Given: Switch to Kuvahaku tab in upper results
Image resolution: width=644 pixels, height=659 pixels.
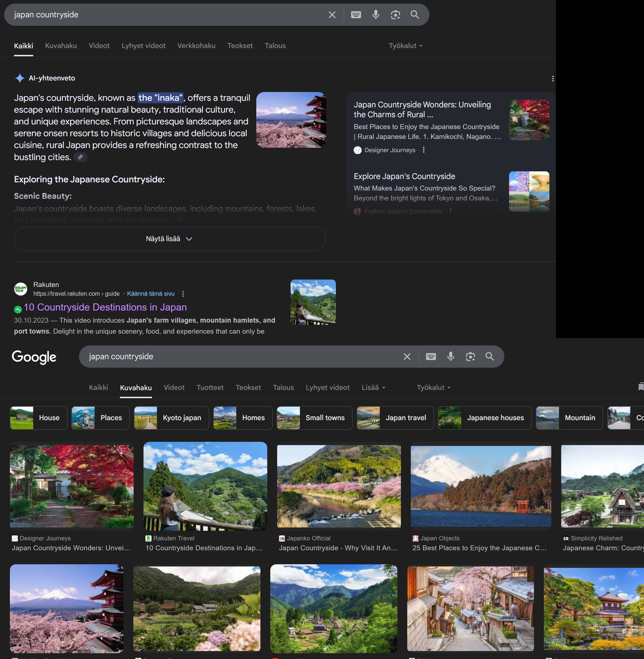Looking at the screenshot, I should point(61,46).
